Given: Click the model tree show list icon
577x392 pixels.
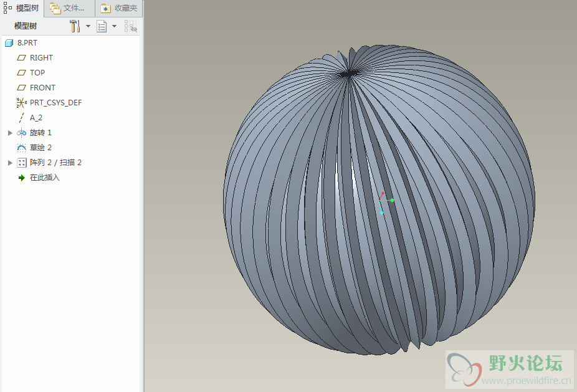Looking at the screenshot, I should click(x=102, y=26).
